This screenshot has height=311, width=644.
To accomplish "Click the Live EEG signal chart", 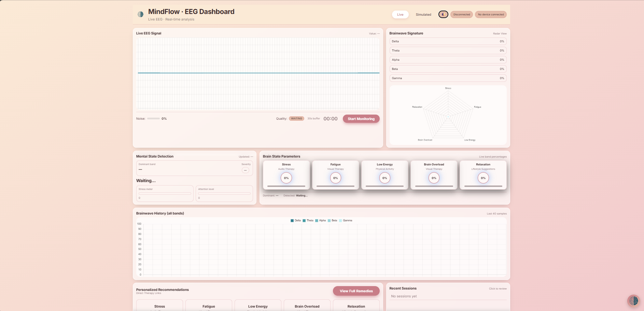I will pos(258,73).
